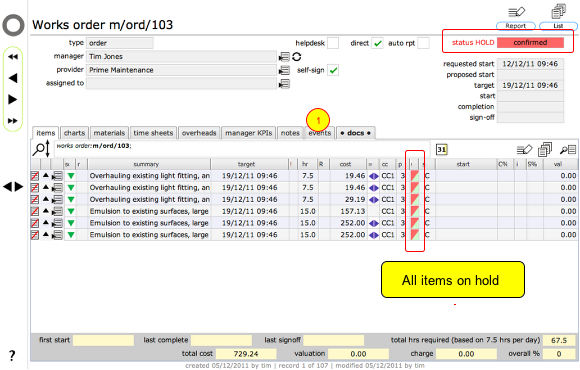Click the circular status icon beside title
The height and width of the screenshot is (370, 580).
(x=13, y=26)
